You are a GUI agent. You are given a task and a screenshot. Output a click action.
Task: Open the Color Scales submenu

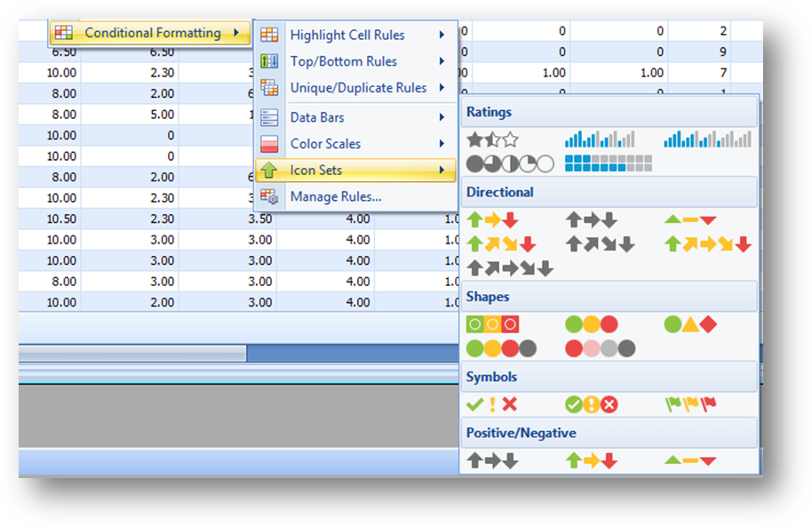pyautogui.click(x=355, y=144)
